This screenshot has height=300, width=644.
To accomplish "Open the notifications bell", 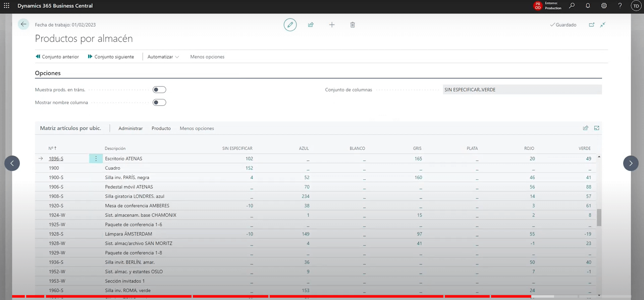I will (588, 6).
